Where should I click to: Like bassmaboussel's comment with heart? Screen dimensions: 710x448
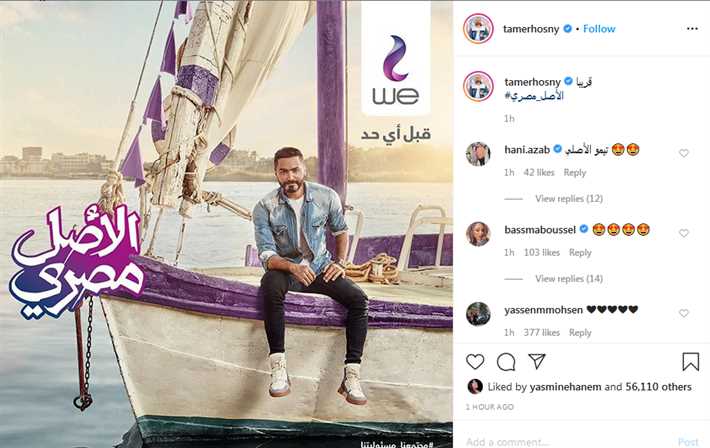click(684, 233)
